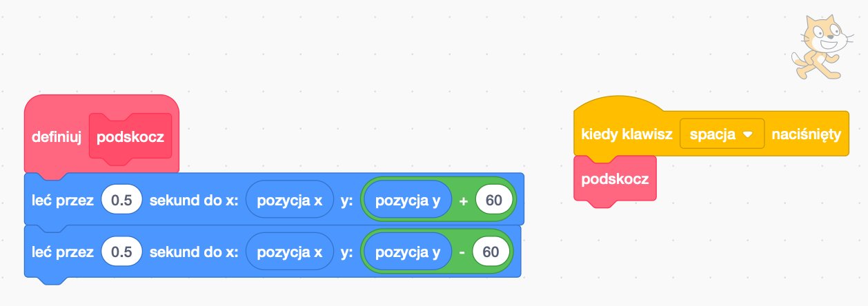Screen dimensions: 868x306
Task: Click the 'kiedy klawisz' hat block label
Action: point(627,134)
